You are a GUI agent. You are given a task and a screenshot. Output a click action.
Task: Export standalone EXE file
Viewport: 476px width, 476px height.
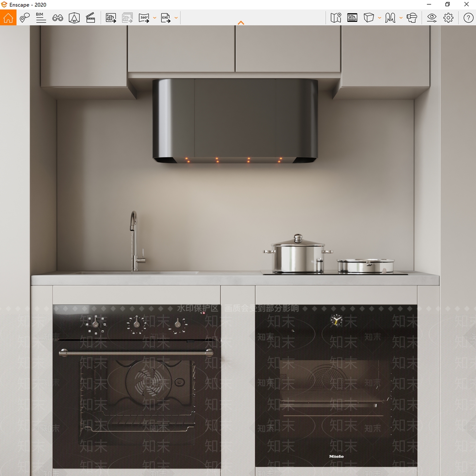pos(166,18)
